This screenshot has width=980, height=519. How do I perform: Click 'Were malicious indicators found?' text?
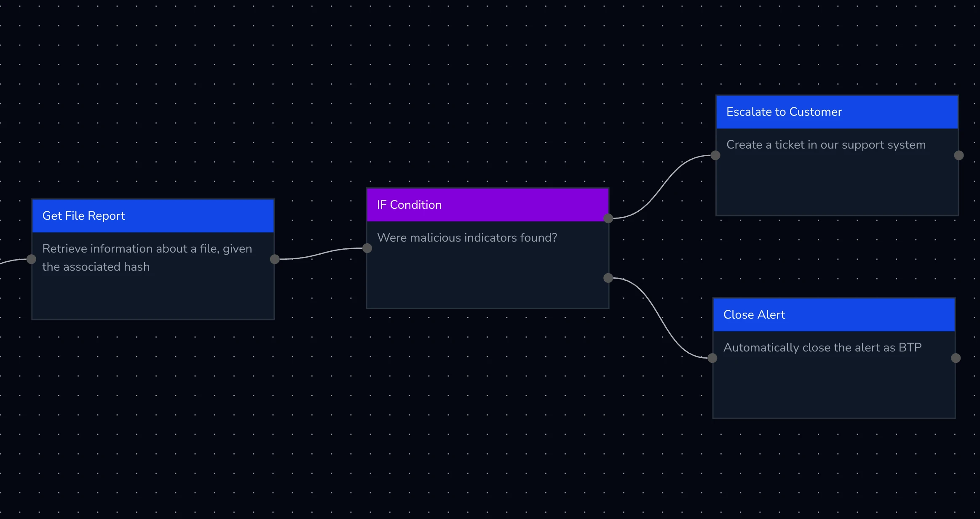467,238
